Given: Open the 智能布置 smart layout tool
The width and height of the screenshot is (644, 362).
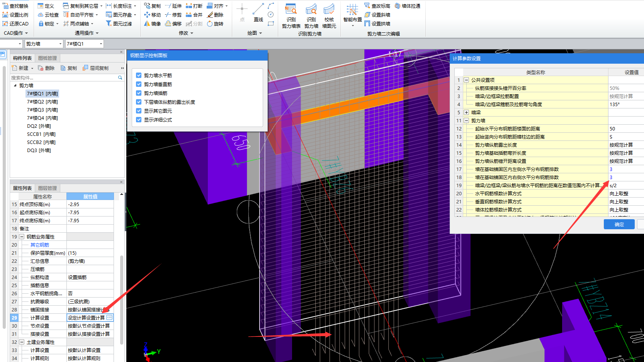Looking at the screenshot, I should pyautogui.click(x=352, y=15).
